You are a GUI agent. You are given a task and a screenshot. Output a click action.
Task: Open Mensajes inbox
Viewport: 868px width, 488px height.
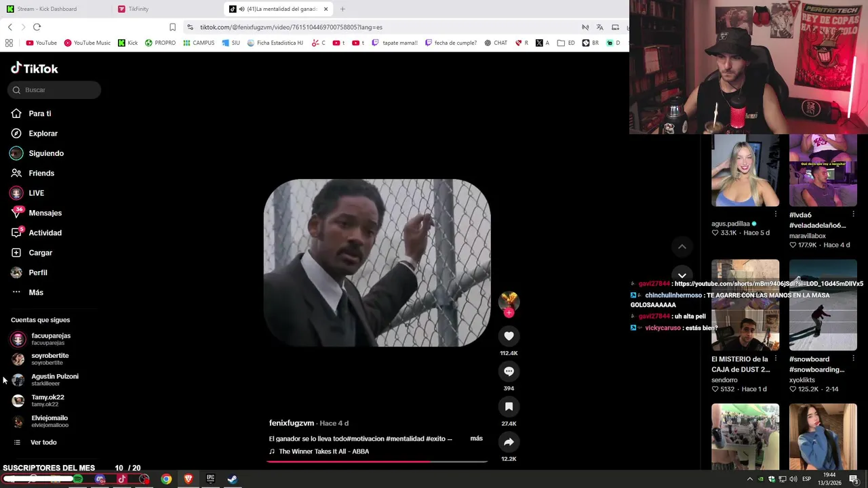[45, 213]
